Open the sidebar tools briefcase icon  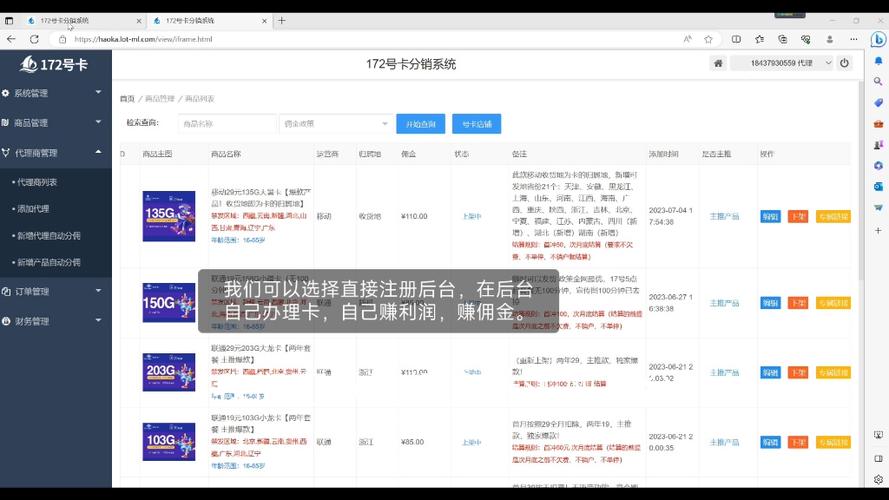(878, 124)
